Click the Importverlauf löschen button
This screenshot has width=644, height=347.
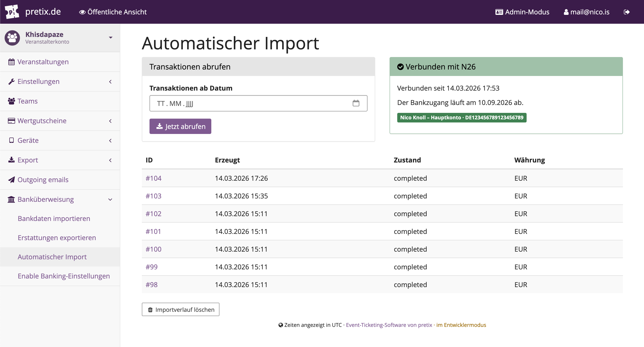[180, 310]
